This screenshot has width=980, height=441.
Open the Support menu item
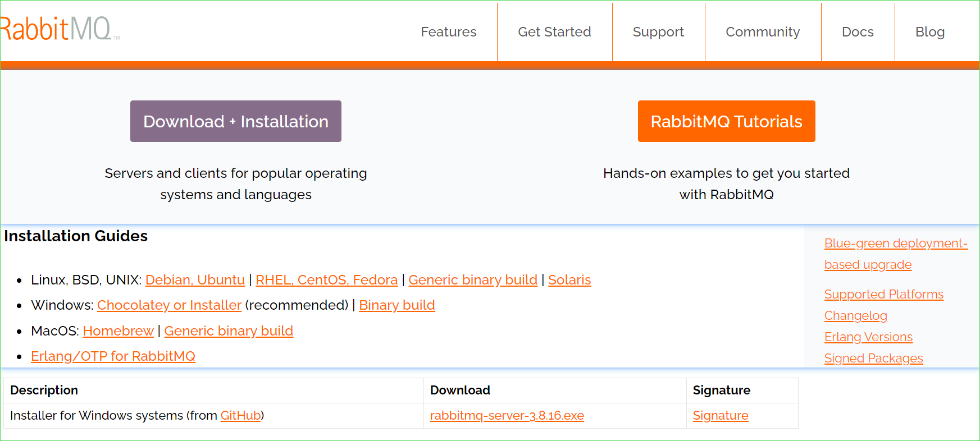pyautogui.click(x=658, y=32)
